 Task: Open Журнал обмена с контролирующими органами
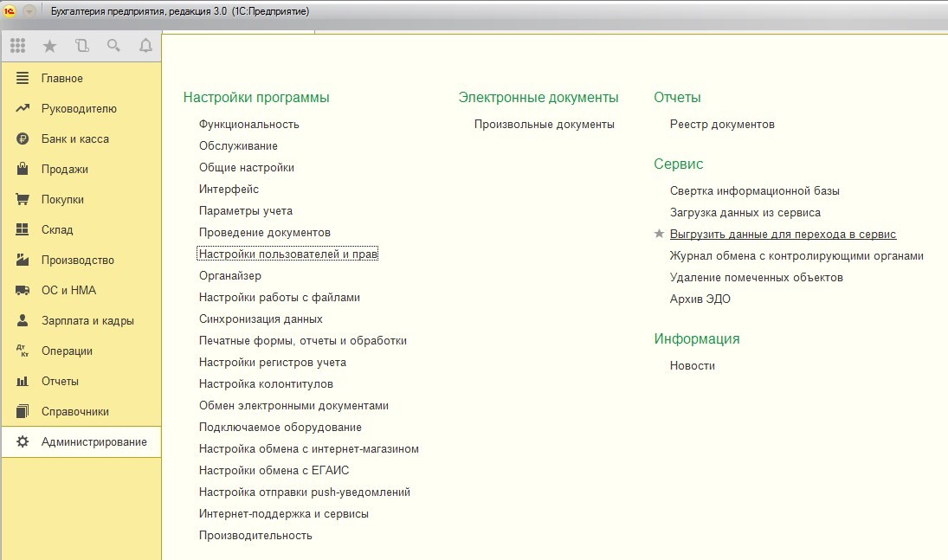pyautogui.click(x=796, y=256)
